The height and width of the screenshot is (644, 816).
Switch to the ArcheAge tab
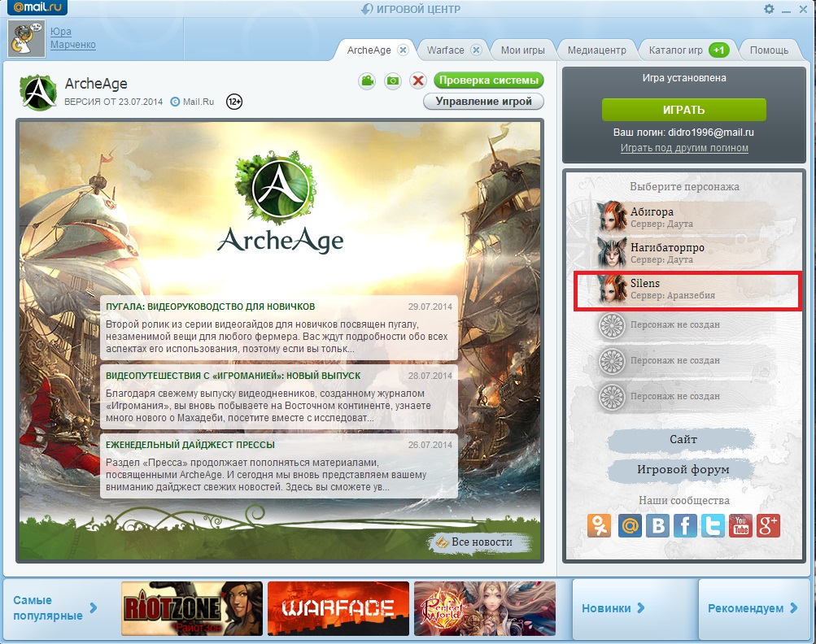(369, 50)
